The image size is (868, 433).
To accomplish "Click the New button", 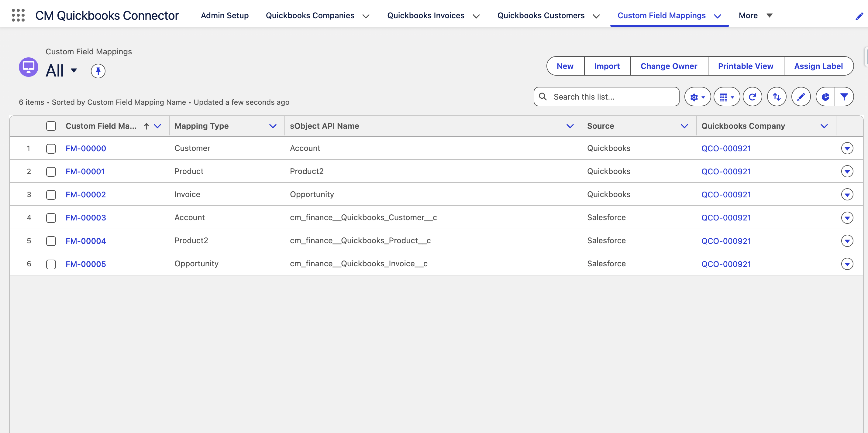I will (565, 66).
